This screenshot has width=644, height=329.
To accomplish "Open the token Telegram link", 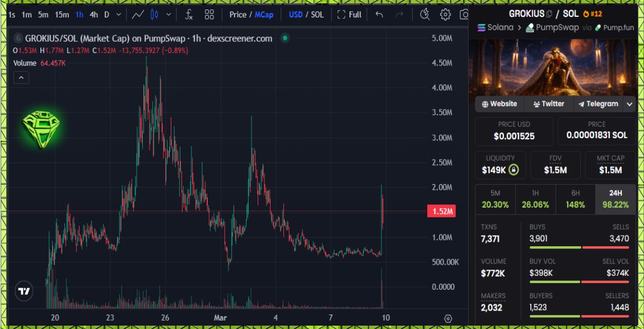I will pyautogui.click(x=598, y=104).
